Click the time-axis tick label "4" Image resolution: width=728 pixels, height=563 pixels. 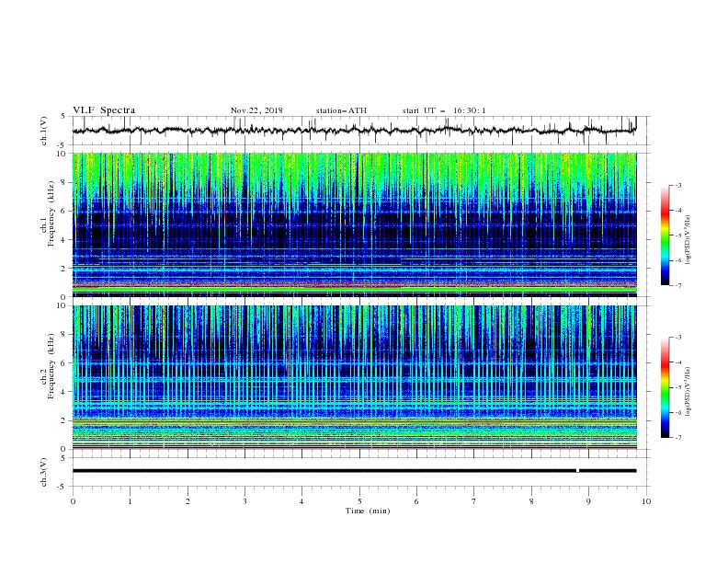pyautogui.click(x=302, y=501)
